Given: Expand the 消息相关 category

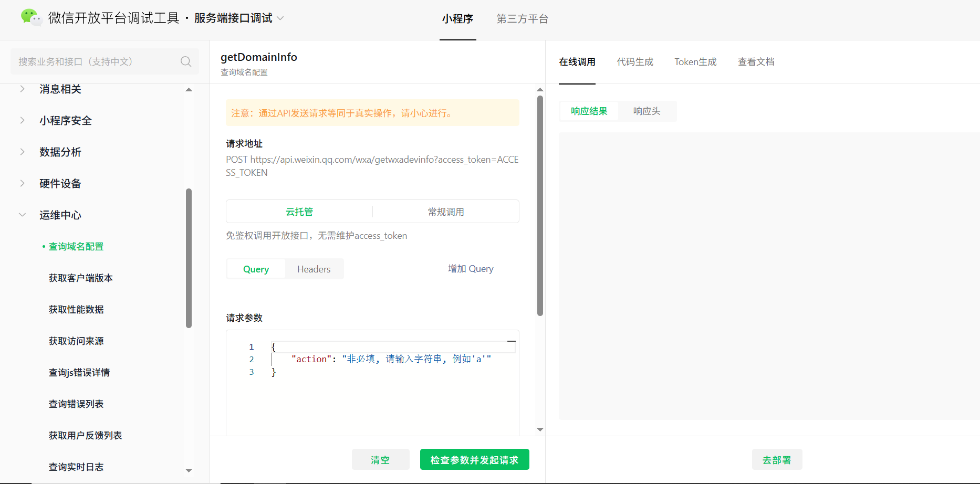Looking at the screenshot, I should 23,89.
